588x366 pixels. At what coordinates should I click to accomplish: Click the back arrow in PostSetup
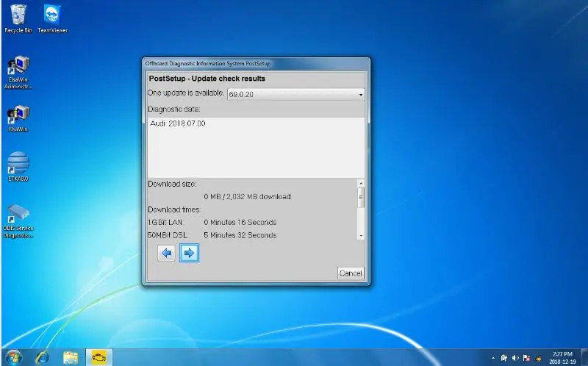pos(166,253)
